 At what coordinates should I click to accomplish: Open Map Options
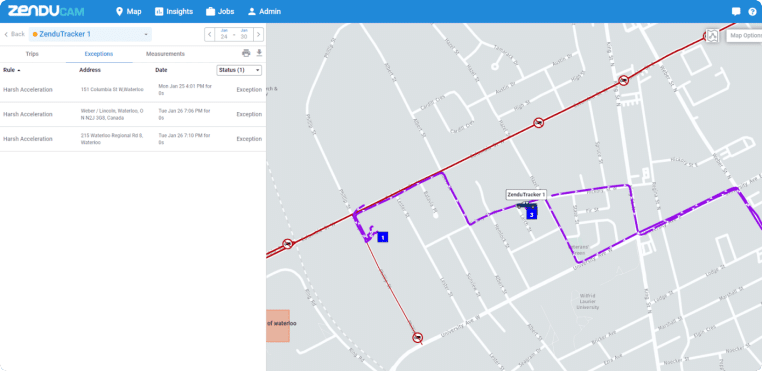pos(744,35)
